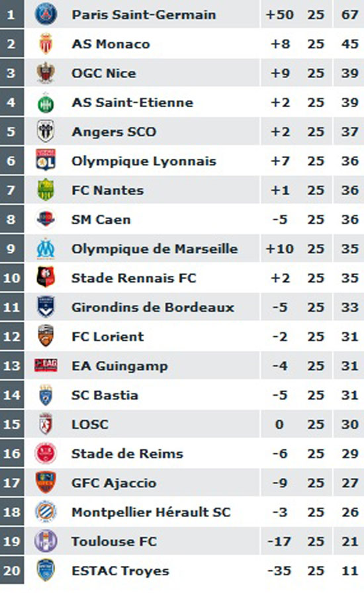The width and height of the screenshot is (364, 593).
Task: Click Paris Saint-Germain's 67 points value
Action: (x=349, y=15)
